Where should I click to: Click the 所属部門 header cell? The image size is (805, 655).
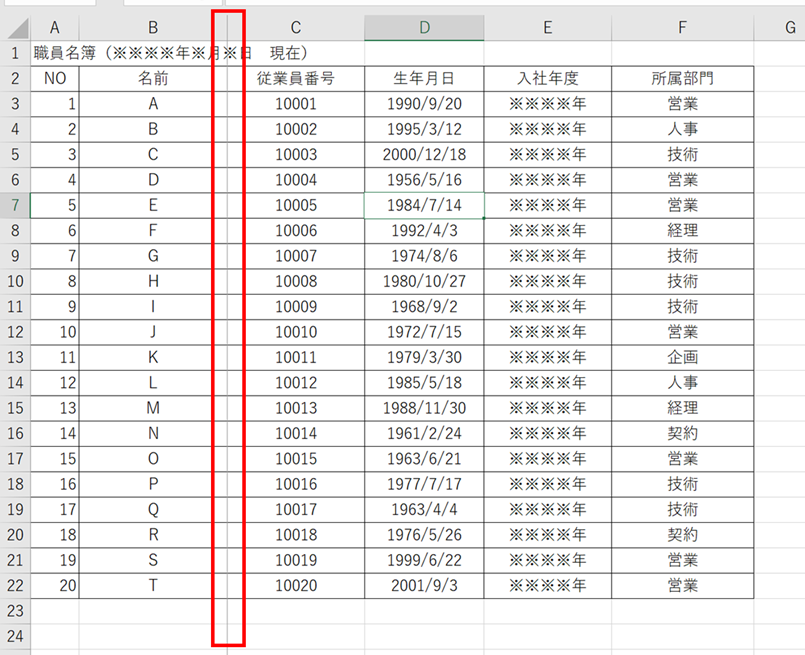682,78
